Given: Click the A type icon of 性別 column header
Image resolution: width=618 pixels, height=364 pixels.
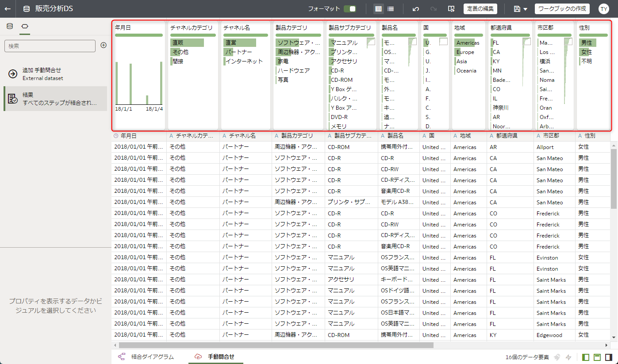Looking at the screenshot, I should pos(580,136).
